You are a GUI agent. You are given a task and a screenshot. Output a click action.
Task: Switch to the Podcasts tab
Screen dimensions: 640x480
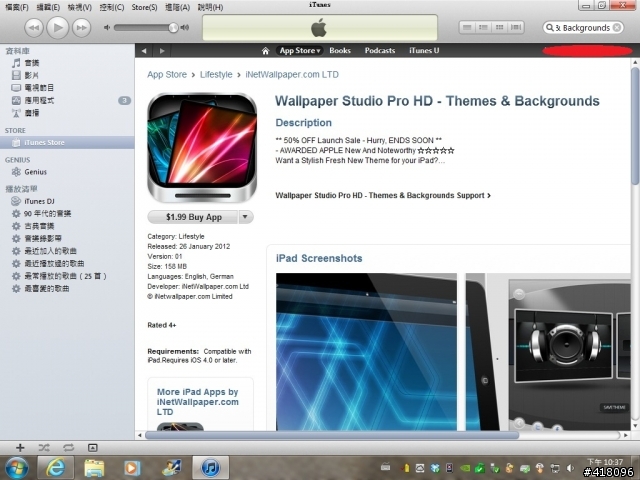point(380,51)
